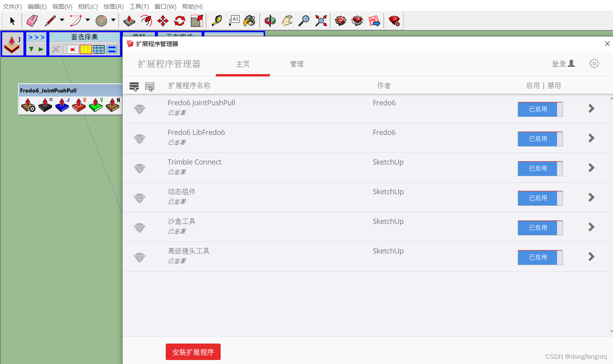Click the Zoom Extents tool
The height and width of the screenshot is (364, 613).
point(321,20)
